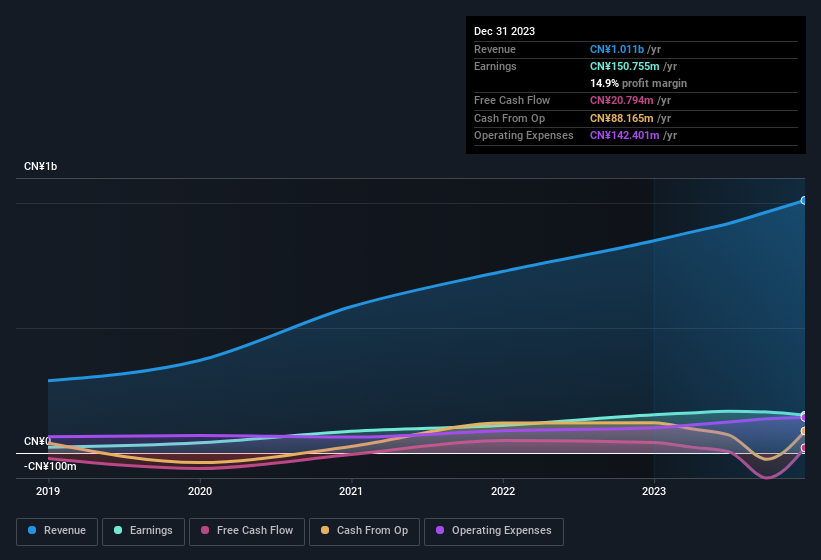821x560 pixels.
Task: Click the CN¥88.165m cash from op value
Action: (622, 118)
